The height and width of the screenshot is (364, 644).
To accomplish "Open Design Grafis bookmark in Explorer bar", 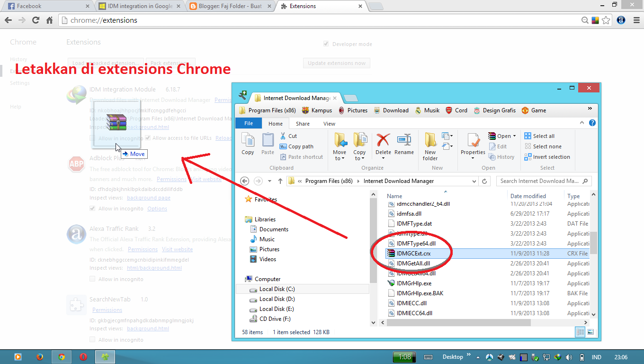I will click(x=494, y=110).
